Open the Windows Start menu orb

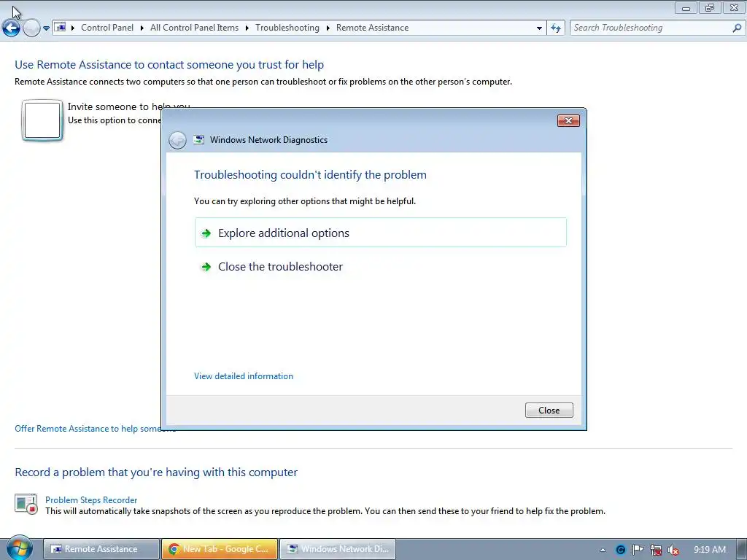click(19, 548)
